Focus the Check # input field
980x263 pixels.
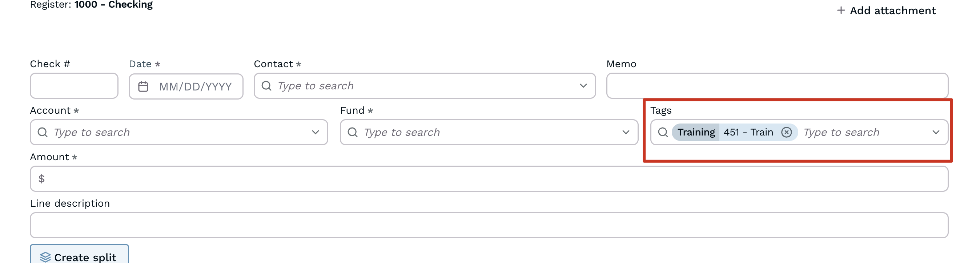pyautogui.click(x=74, y=86)
